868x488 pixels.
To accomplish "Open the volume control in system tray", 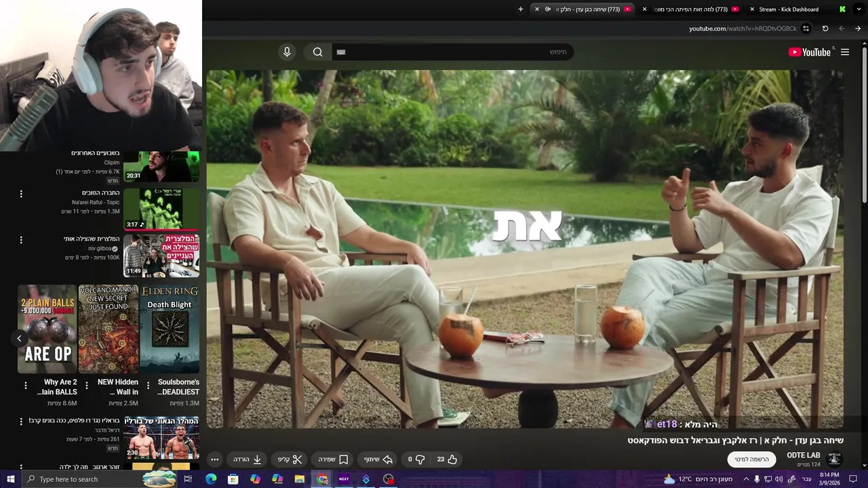I will pyautogui.click(x=780, y=479).
